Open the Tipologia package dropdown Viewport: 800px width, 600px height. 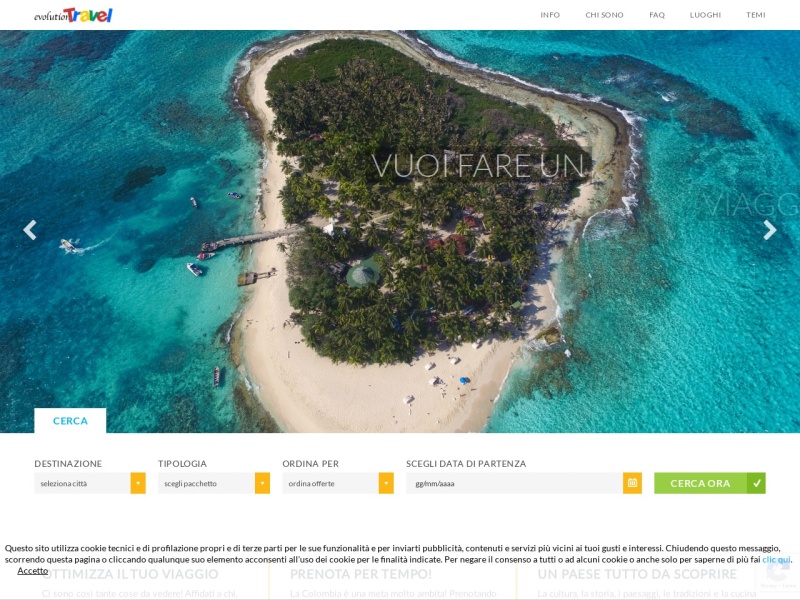coord(214,483)
